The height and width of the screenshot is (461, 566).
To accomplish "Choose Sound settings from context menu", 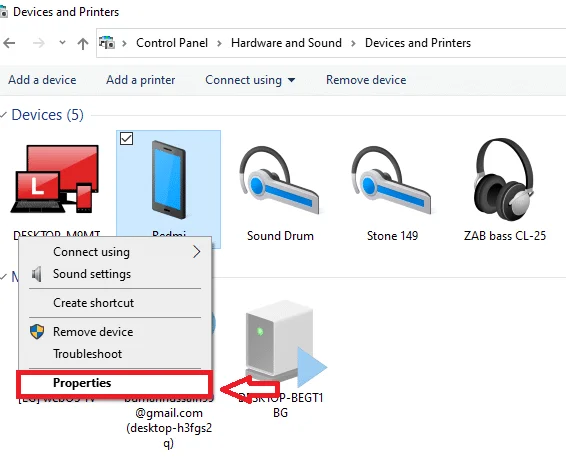I will [x=115, y=274].
